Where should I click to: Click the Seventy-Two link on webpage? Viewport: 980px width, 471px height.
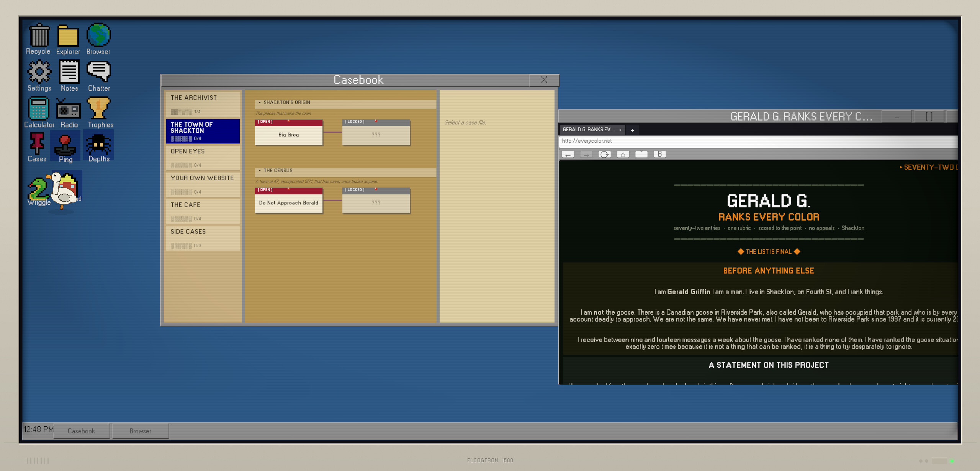[928, 167]
